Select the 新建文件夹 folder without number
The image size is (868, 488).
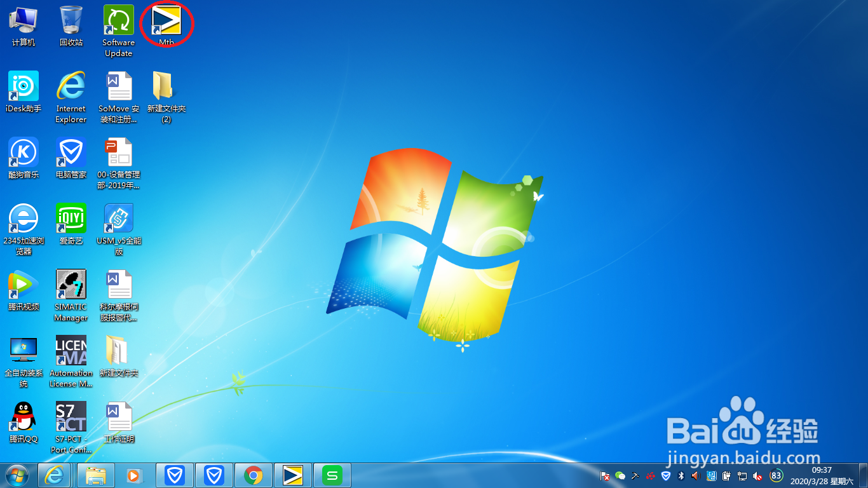pos(119,356)
